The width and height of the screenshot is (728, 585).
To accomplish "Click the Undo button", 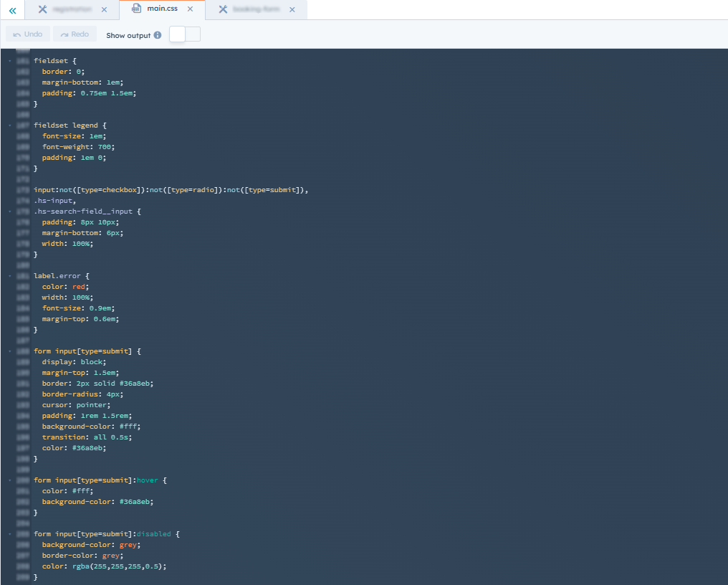I will (x=28, y=34).
